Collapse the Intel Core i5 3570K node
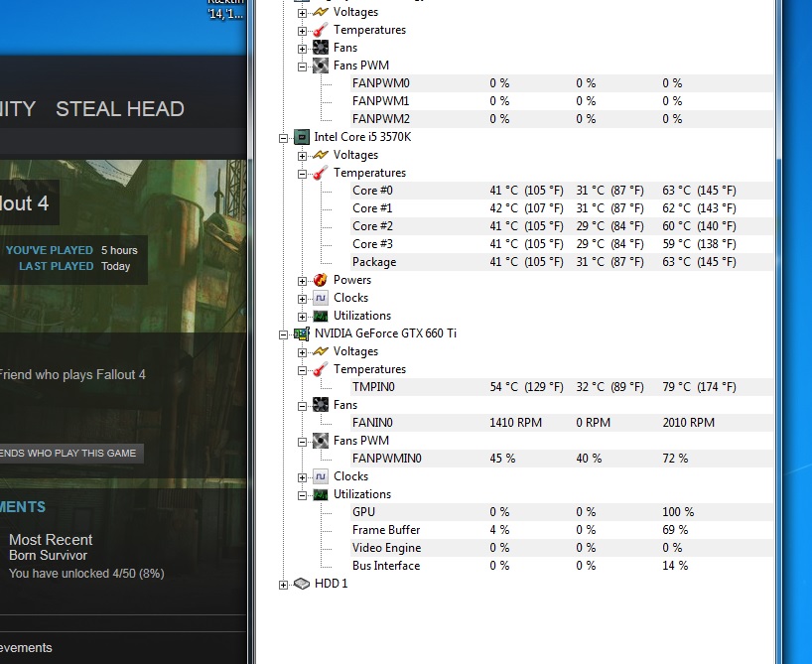The height and width of the screenshot is (664, 812). tap(284, 137)
